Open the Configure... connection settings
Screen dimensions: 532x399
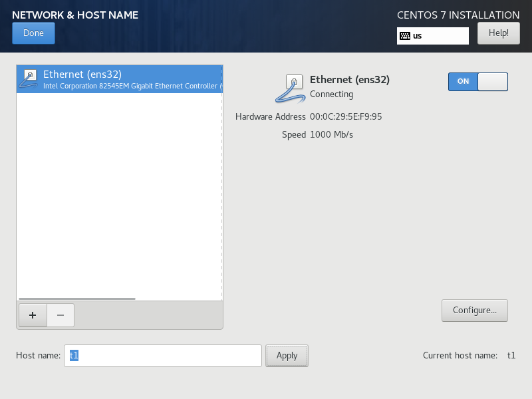coord(474,310)
